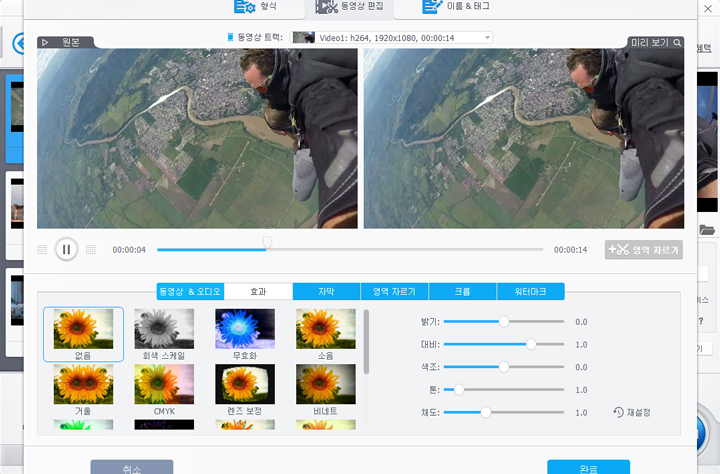720x474 pixels.
Task: Apply the 비네트 vignette effect
Action: click(x=326, y=390)
